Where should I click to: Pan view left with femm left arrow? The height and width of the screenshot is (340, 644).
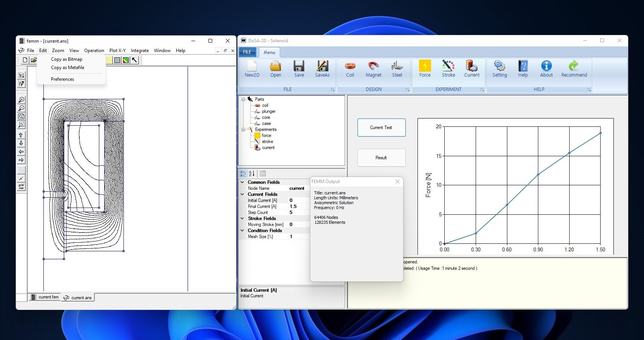(x=21, y=152)
